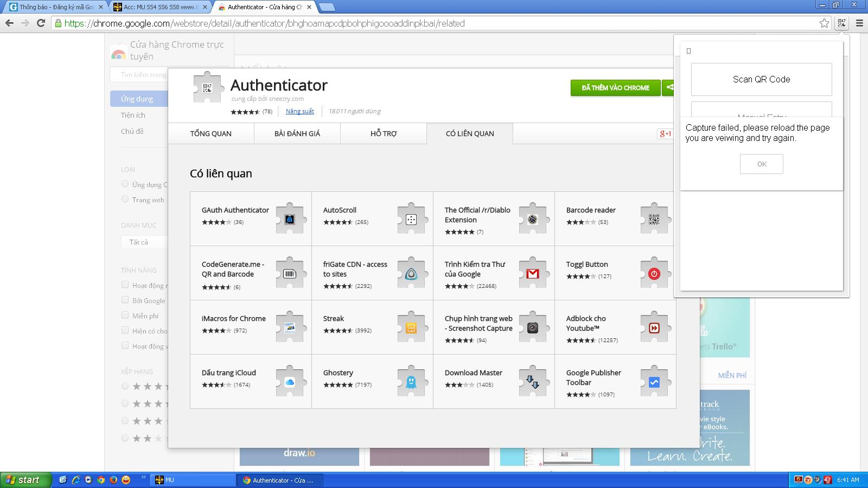Switch to the Bài đánh giá tab
Screen dimensions: 868x488
pos(297,133)
